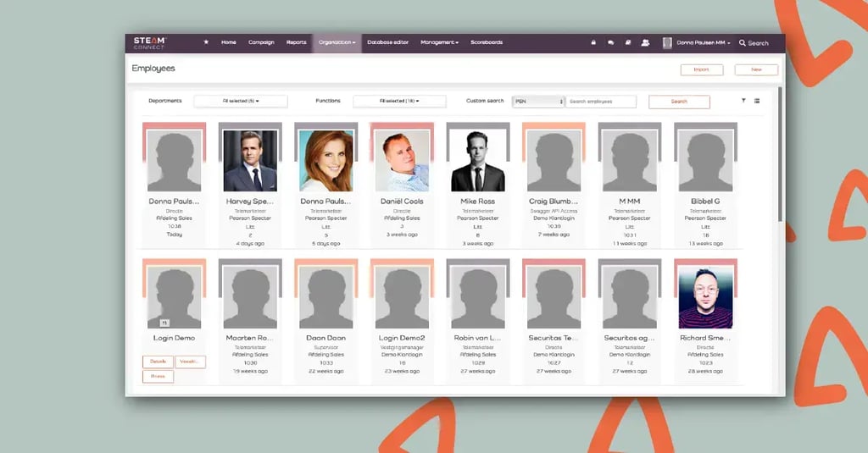This screenshot has width=868, height=453.
Task: Open the Campaign menu item
Action: click(x=261, y=42)
